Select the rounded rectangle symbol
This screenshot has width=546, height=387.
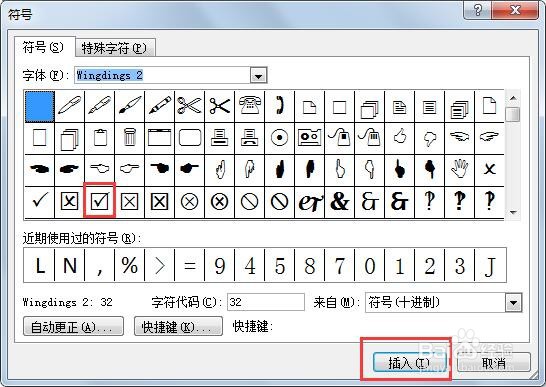point(189,138)
